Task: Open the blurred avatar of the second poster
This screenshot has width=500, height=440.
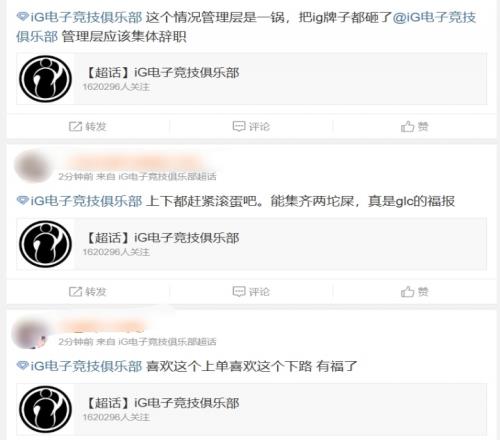Action: 32,166
